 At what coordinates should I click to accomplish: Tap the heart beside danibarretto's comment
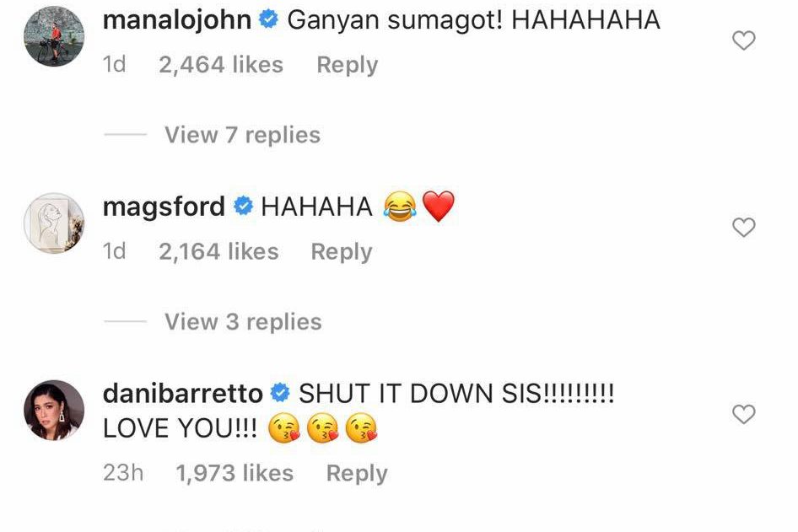click(x=743, y=414)
